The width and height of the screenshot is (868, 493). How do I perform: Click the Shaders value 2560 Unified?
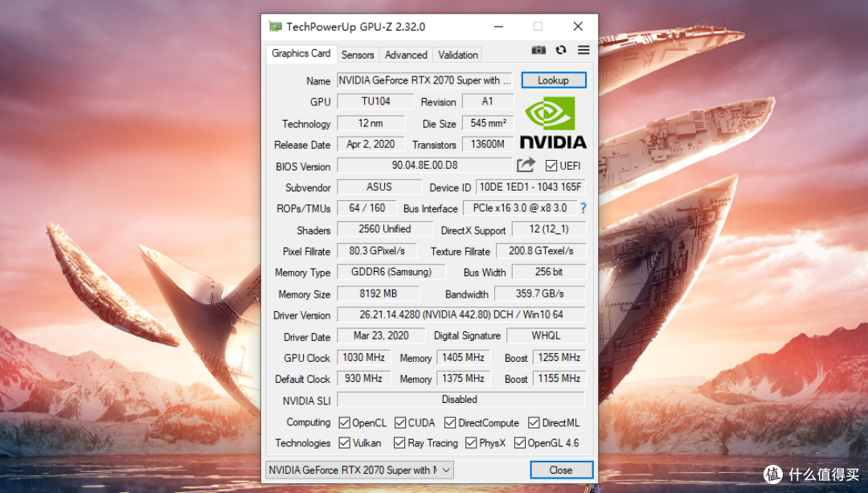[x=385, y=228]
